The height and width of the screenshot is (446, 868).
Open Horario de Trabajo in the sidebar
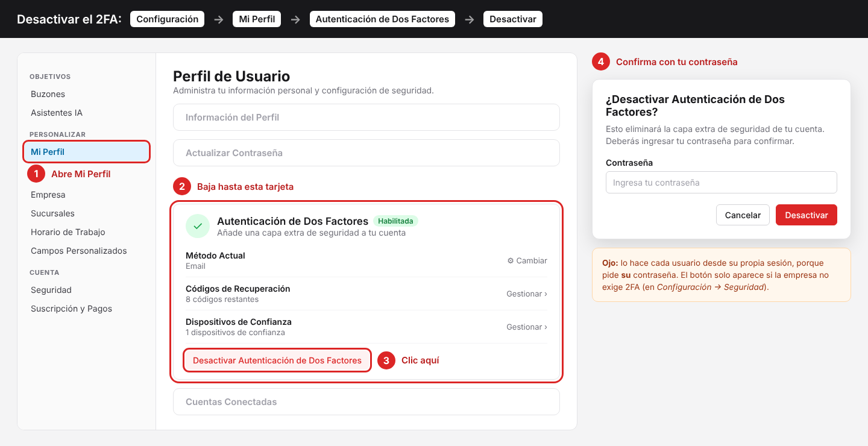[68, 232]
